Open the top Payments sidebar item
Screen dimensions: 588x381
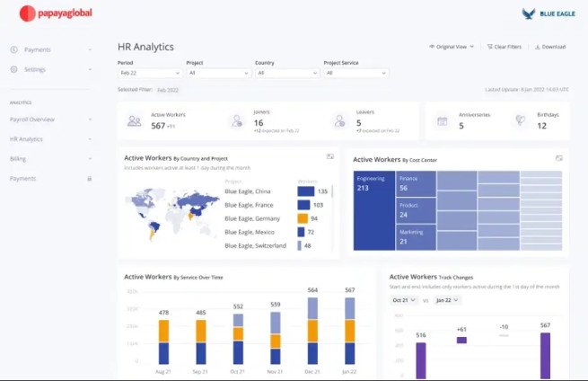click(x=38, y=49)
